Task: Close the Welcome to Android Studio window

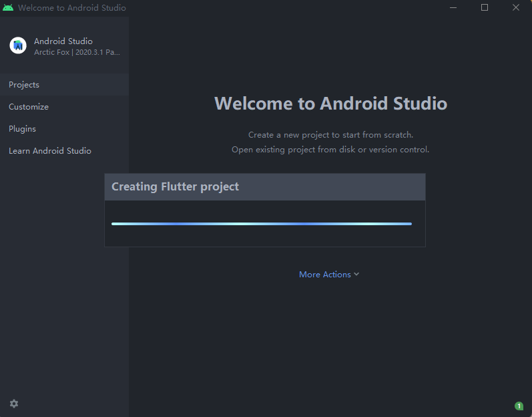Action: [516, 7]
